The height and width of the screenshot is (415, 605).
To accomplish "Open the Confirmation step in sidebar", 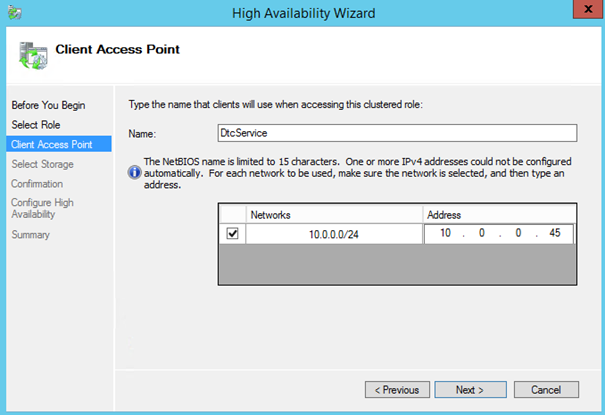I will 37,184.
